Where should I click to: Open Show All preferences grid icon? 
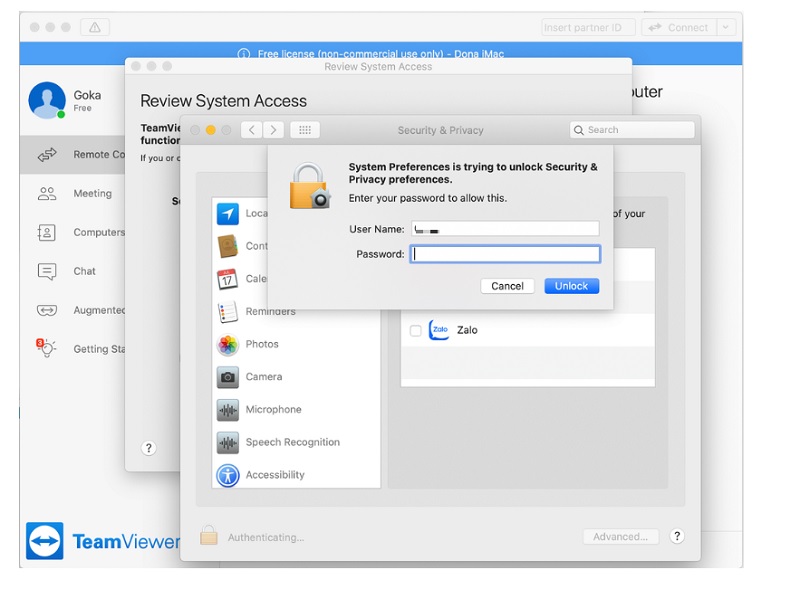(x=304, y=129)
